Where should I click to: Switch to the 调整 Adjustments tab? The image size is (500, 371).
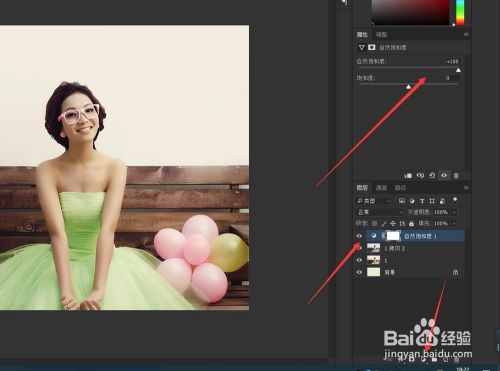click(x=381, y=34)
